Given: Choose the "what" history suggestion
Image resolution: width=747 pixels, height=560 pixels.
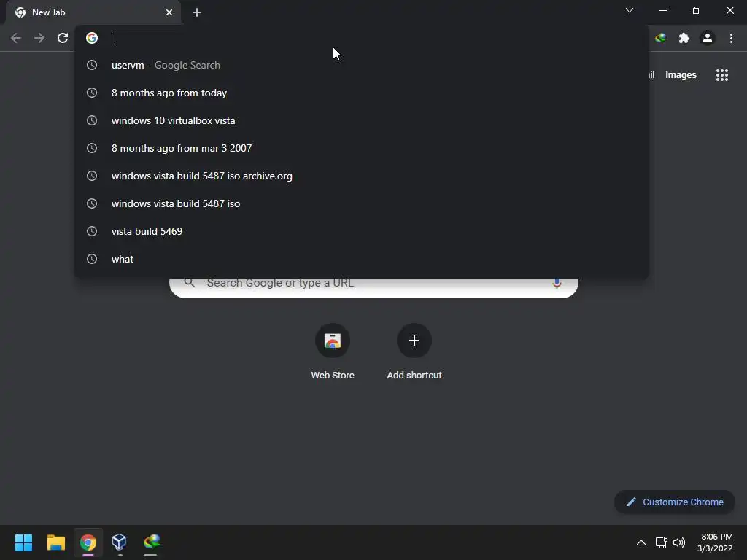Looking at the screenshot, I should tap(362, 259).
